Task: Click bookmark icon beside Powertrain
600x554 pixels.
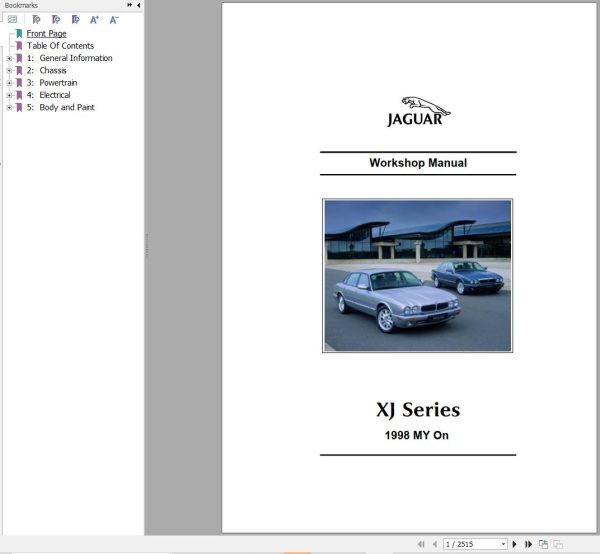Action: pos(19,83)
